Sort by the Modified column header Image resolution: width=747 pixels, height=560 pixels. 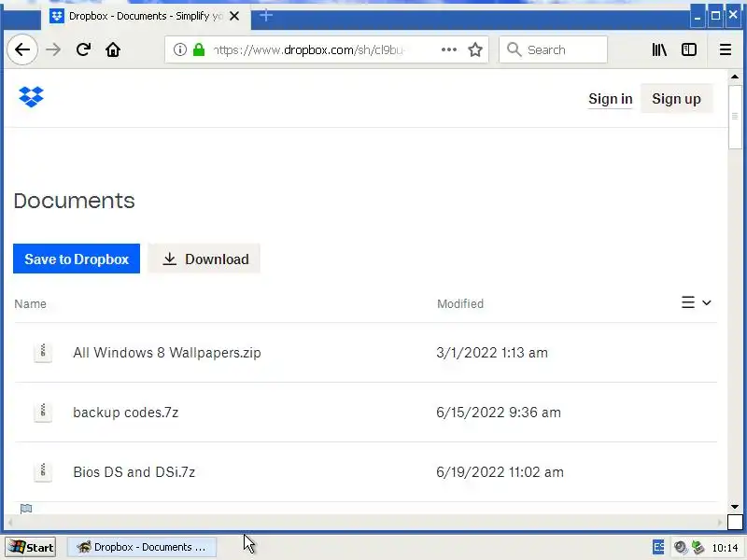pos(460,304)
